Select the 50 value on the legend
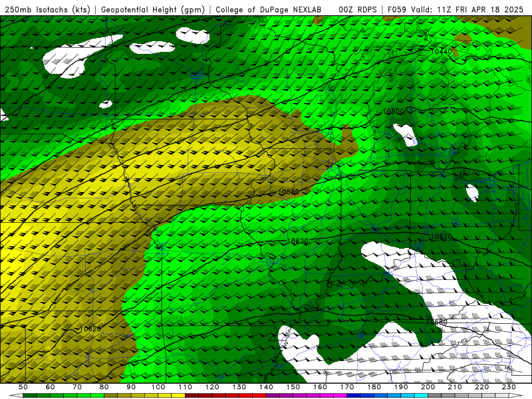Viewport: 532px width, 399px height. click(23, 387)
